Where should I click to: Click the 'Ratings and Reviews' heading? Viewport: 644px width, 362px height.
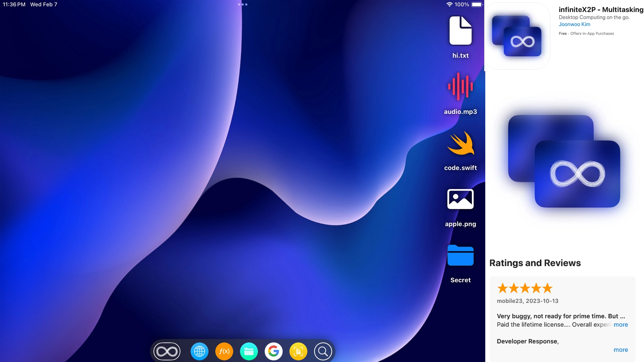click(x=535, y=263)
